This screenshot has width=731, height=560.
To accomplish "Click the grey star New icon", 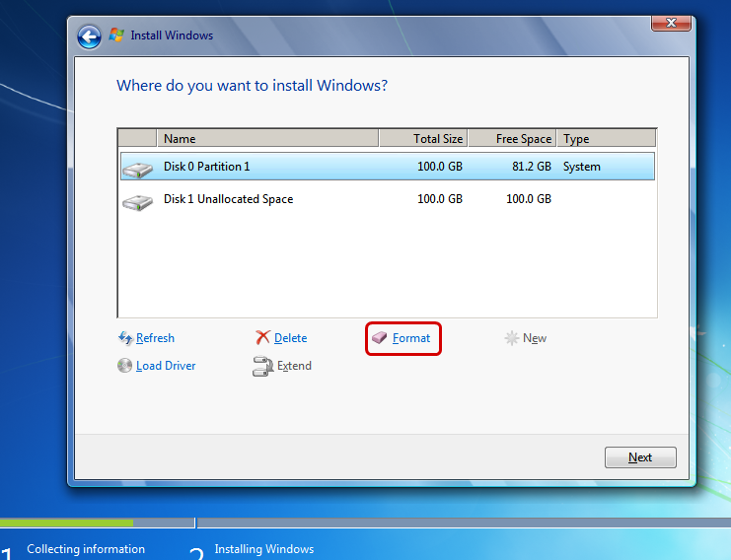I will pos(512,338).
